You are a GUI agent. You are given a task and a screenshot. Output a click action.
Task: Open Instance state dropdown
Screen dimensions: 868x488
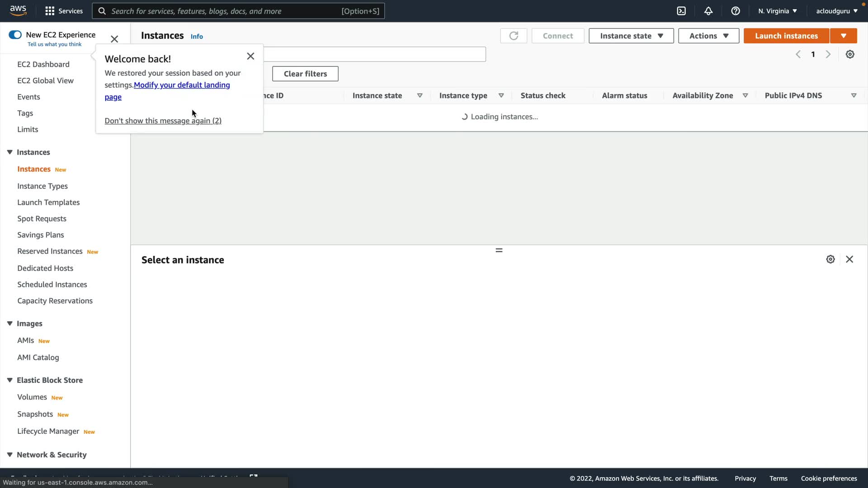[631, 36]
